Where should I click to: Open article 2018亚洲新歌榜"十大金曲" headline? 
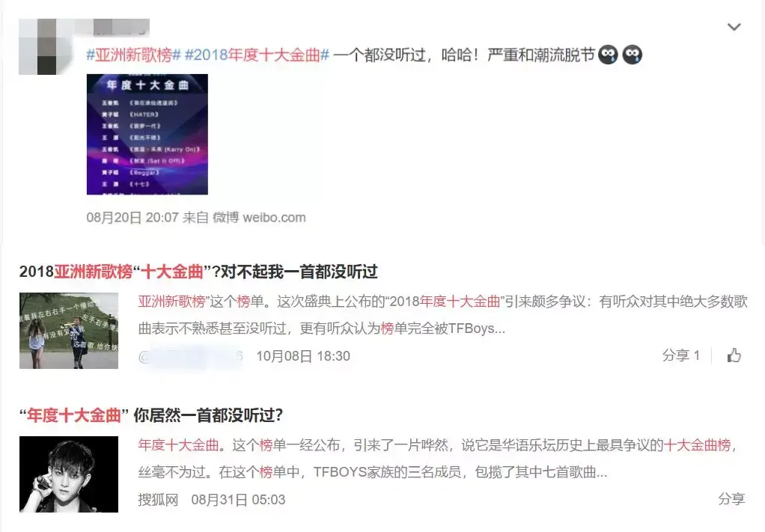coord(198,272)
